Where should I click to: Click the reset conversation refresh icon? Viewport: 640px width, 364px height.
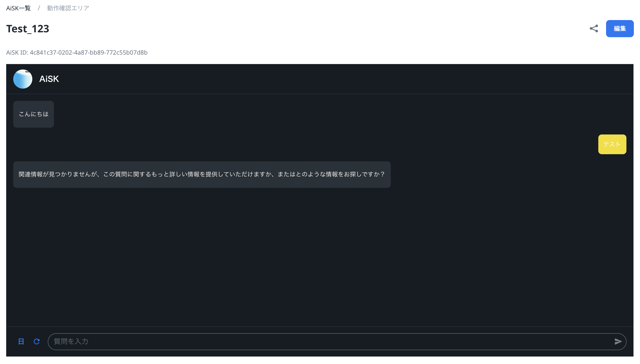coord(37,341)
